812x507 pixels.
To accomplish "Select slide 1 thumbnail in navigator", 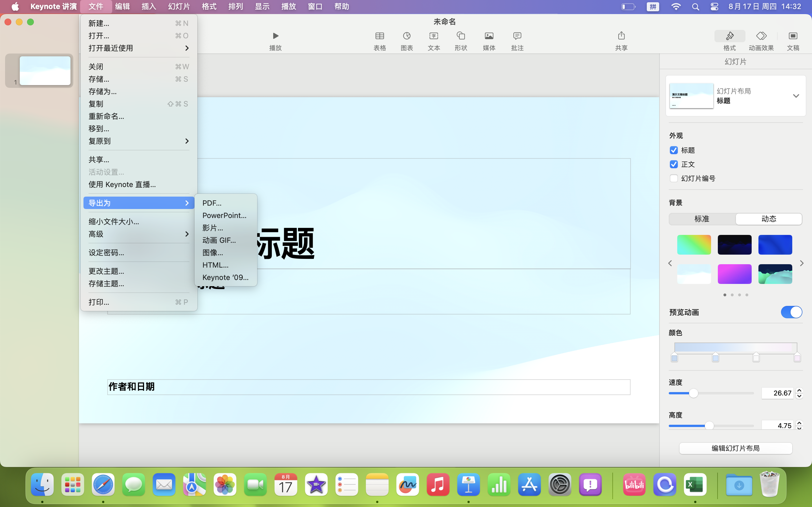I will pos(45,71).
